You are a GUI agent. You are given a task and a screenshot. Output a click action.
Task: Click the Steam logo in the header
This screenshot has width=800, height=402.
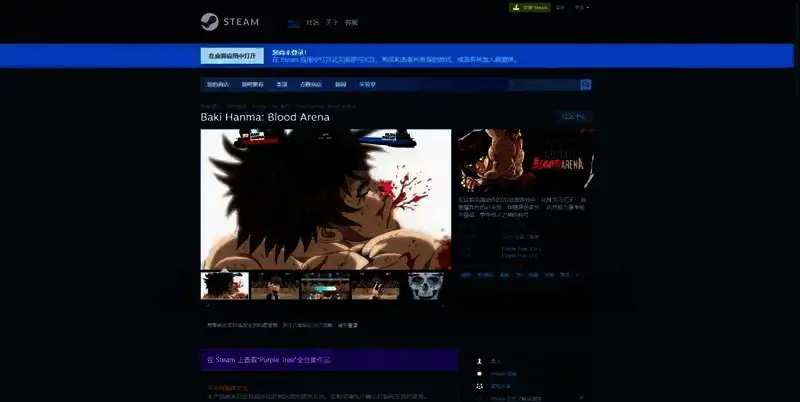230,21
